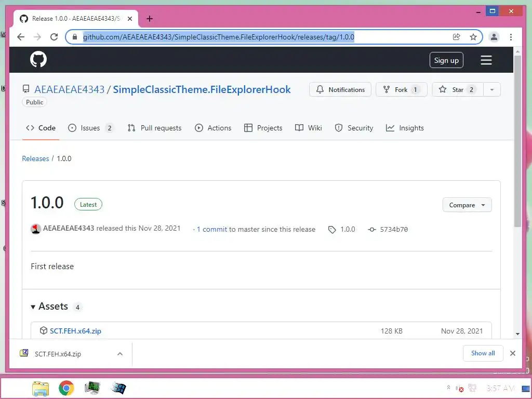This screenshot has height=399, width=532.
Task: Open the Compare dropdown
Action: (x=467, y=205)
